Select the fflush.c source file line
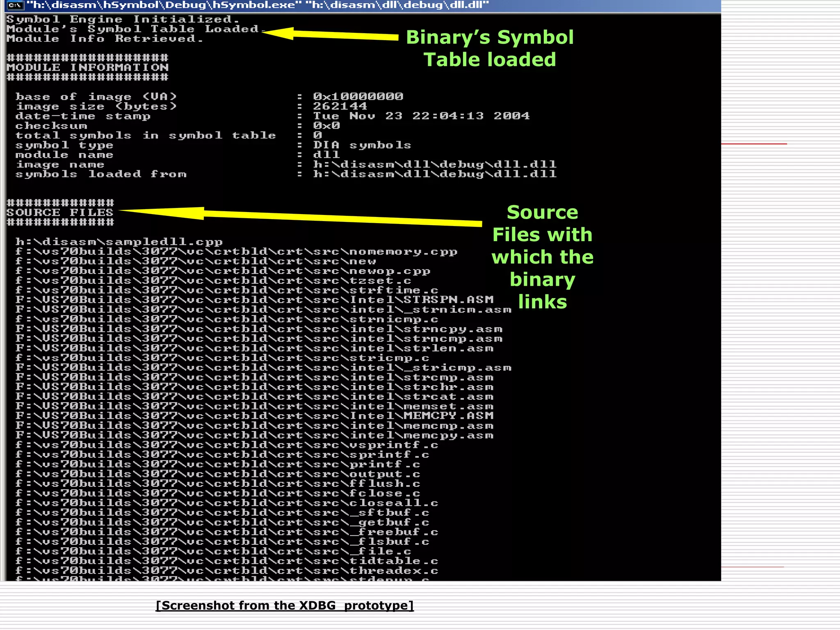The width and height of the screenshot is (840, 630). (218, 484)
